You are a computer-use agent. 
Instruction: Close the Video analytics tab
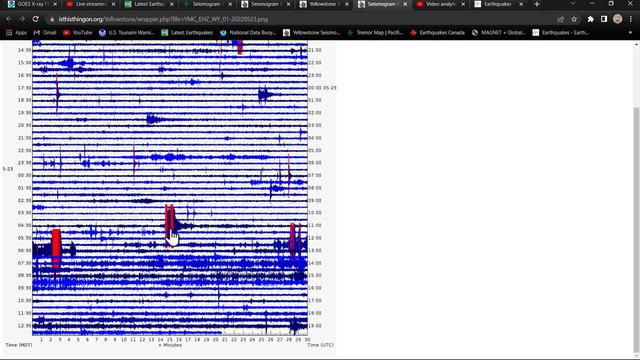click(x=463, y=4)
